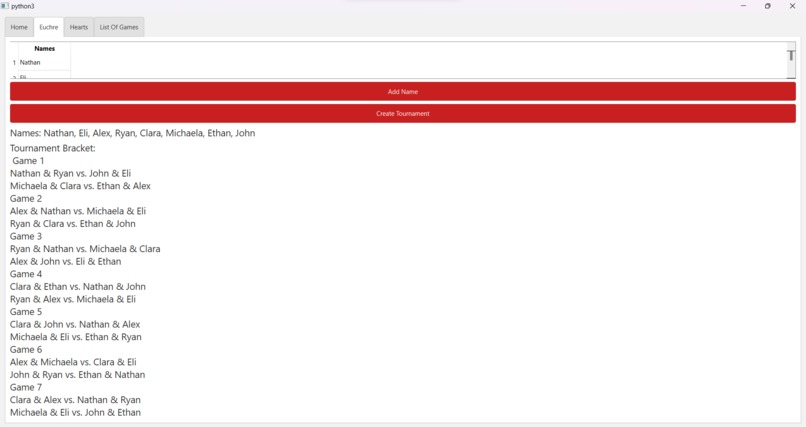Screen dimensions: 806x427
Task: Click 'Michaela & Eli vs. John & Ethan'
Action: (75, 413)
